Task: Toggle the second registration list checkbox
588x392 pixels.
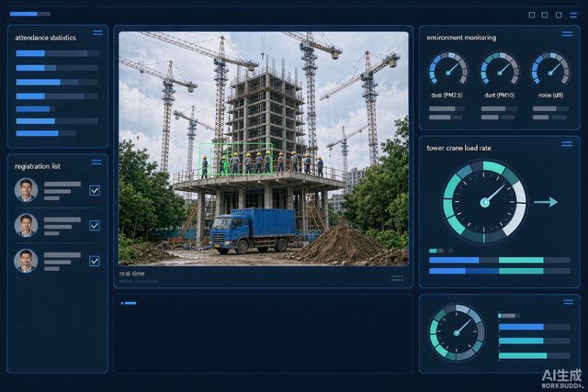Action: pyautogui.click(x=95, y=226)
